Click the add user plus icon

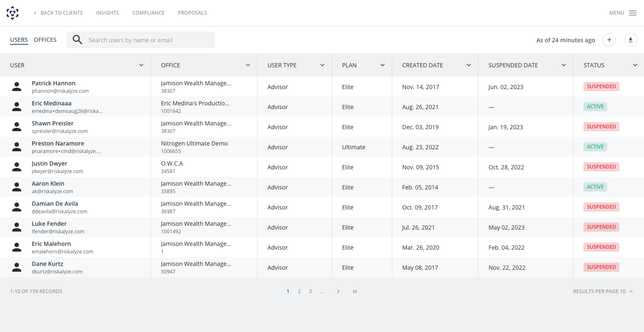click(x=609, y=40)
